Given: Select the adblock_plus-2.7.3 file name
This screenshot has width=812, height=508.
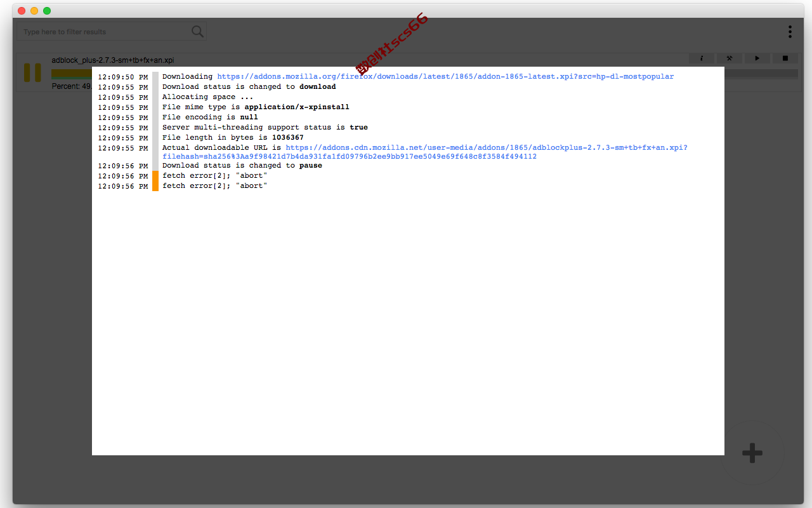Looking at the screenshot, I should click(x=113, y=60).
